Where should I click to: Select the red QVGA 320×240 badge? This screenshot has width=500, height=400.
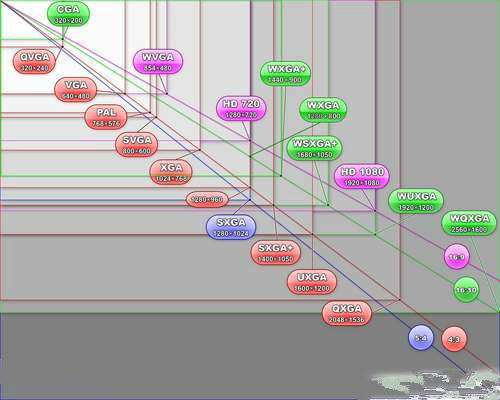(x=34, y=62)
